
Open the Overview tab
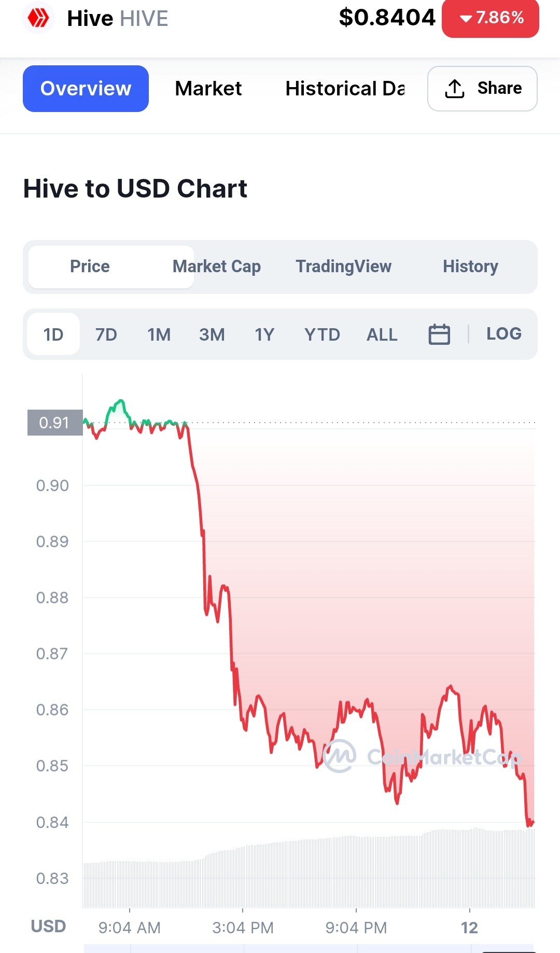point(86,89)
